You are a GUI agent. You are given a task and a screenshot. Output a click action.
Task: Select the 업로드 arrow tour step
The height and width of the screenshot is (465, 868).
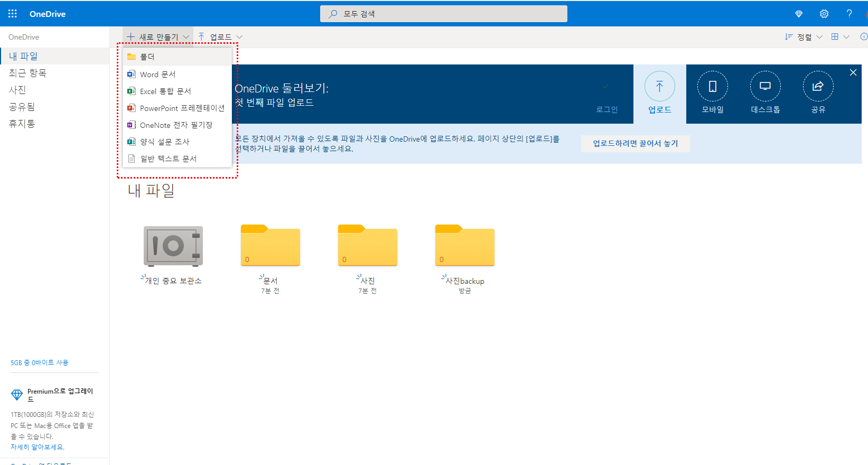pos(660,94)
